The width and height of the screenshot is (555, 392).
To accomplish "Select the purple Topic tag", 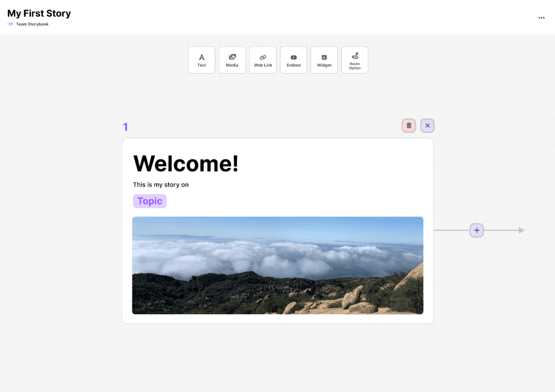I will [x=150, y=201].
